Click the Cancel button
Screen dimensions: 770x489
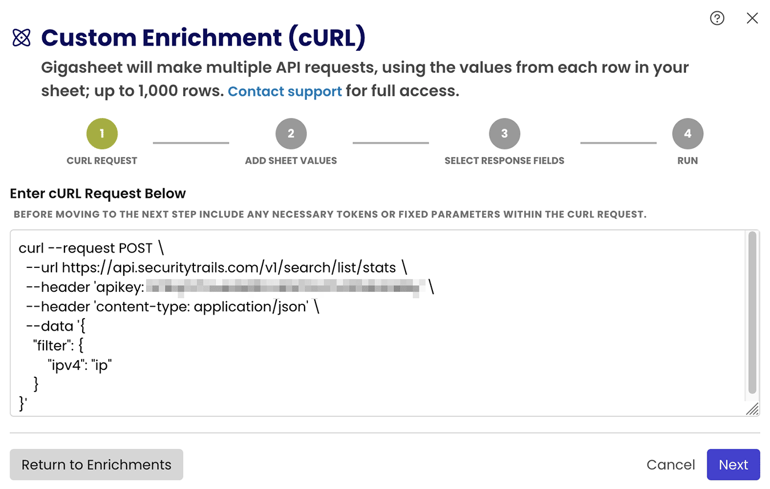(x=670, y=464)
